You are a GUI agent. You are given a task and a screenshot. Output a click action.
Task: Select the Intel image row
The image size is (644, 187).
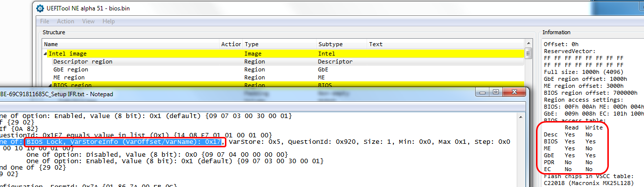click(x=283, y=54)
